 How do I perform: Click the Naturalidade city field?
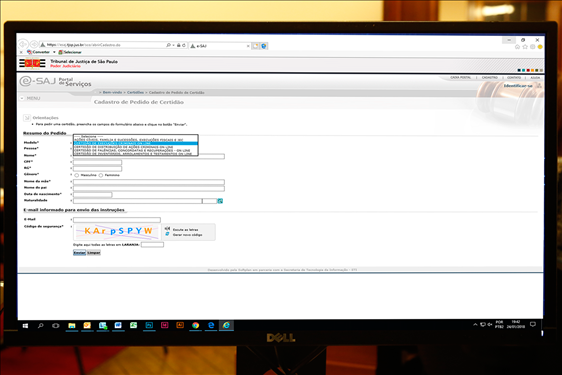[x=138, y=201]
